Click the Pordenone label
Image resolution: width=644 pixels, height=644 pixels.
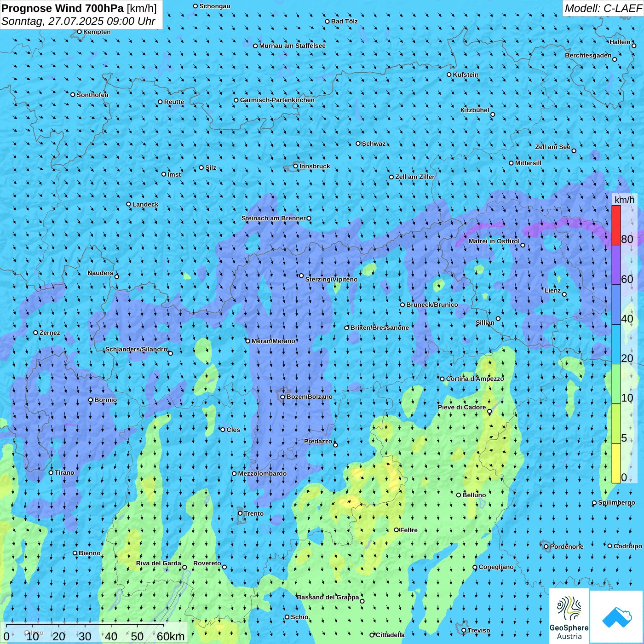click(x=567, y=546)
